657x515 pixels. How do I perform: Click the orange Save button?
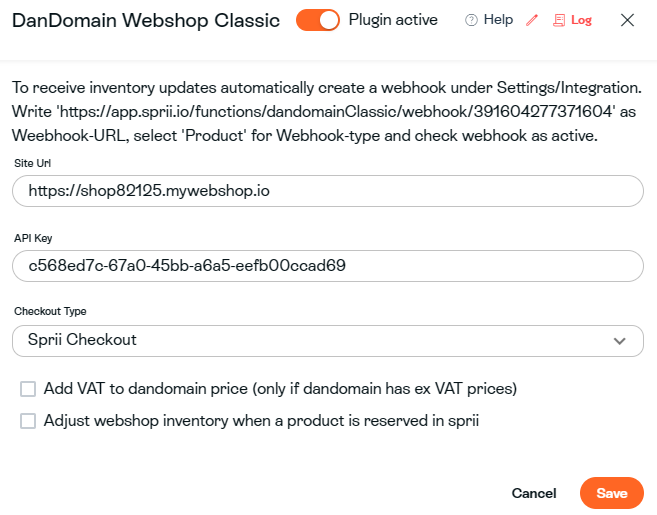(611, 493)
